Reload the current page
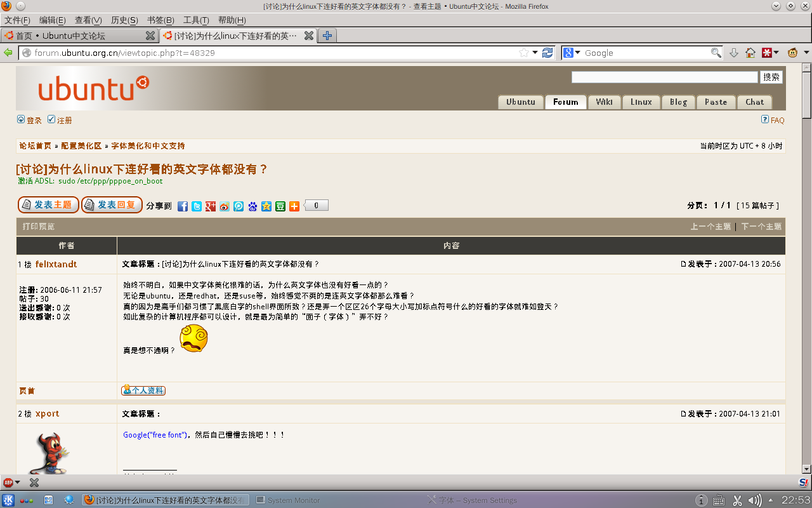Viewport: 812px width, 508px height. (x=547, y=53)
